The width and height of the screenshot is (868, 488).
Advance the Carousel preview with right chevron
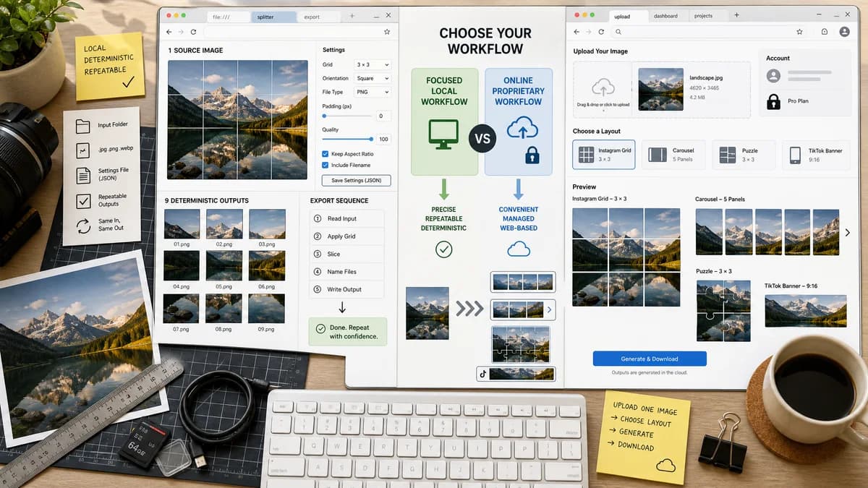coord(848,233)
